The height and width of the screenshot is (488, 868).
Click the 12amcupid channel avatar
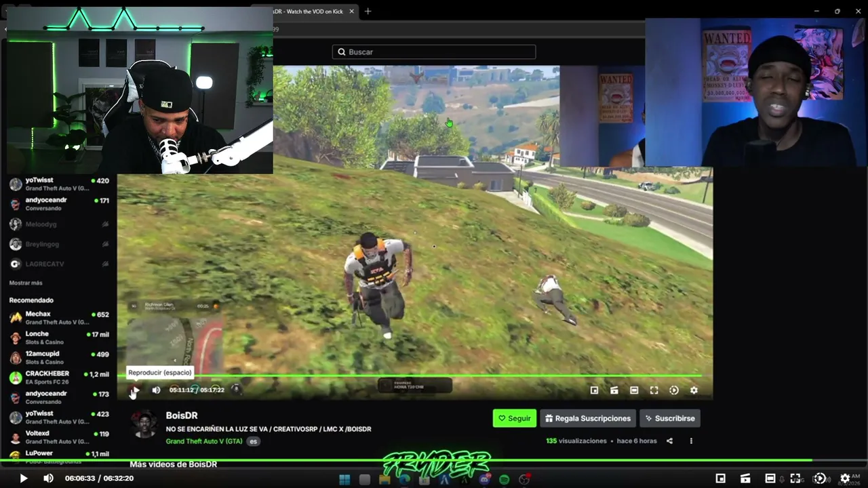click(x=16, y=358)
